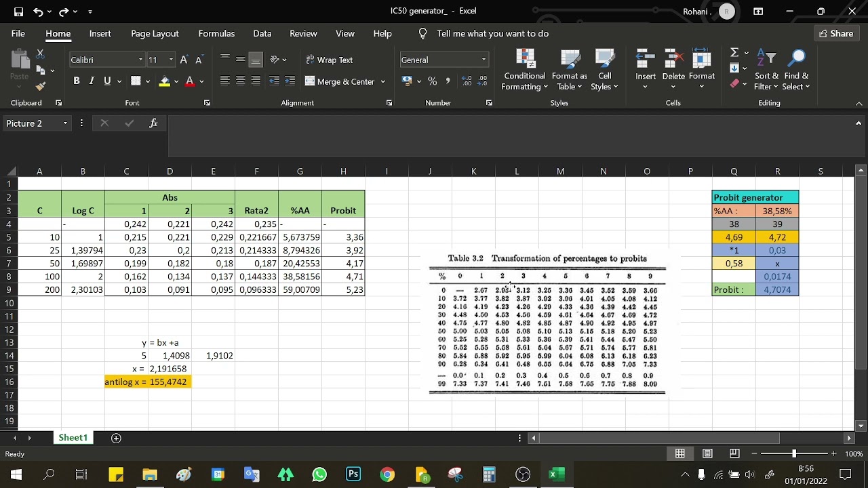Save the workbook with the Save icon
868x488 pixels.
(x=18, y=12)
